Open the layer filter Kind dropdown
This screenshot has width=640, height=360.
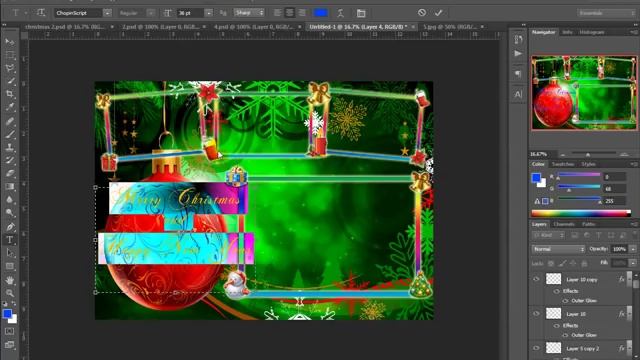pyautogui.click(x=548, y=236)
